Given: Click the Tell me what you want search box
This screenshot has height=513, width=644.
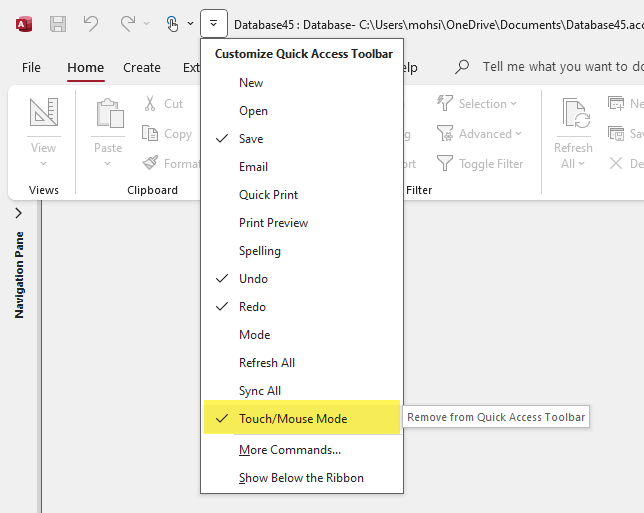Looking at the screenshot, I should coord(555,67).
